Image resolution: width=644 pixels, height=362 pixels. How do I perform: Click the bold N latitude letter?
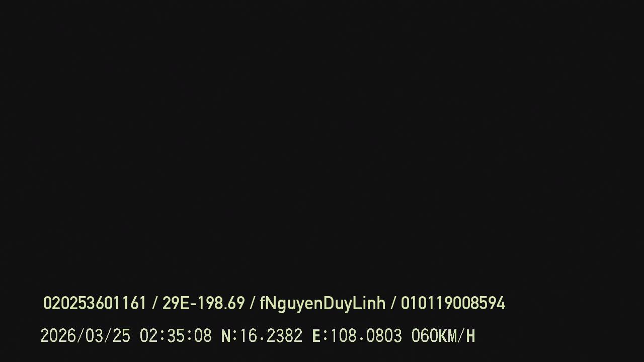click(226, 336)
